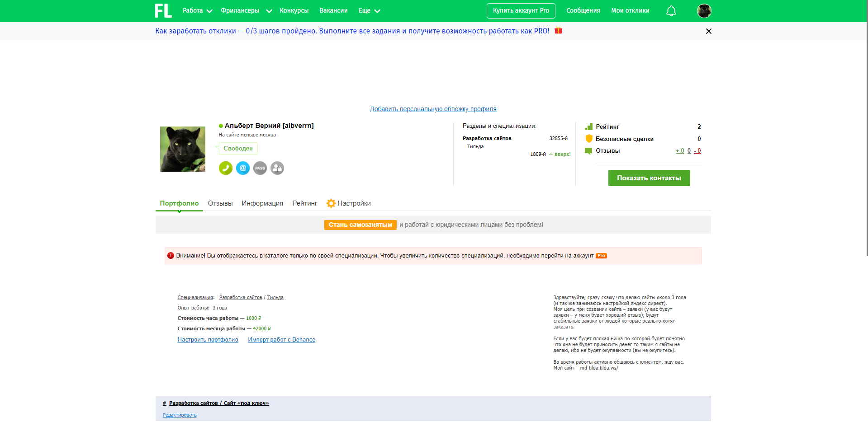The width and height of the screenshot is (868, 422).
Task: Close the PRO steps banner
Action: point(709,31)
